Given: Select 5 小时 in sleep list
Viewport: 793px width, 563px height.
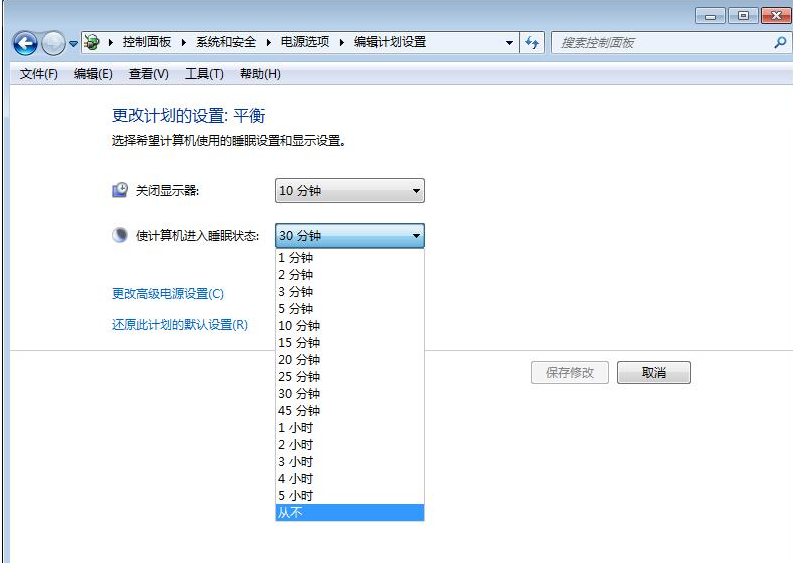Looking at the screenshot, I should coord(349,496).
